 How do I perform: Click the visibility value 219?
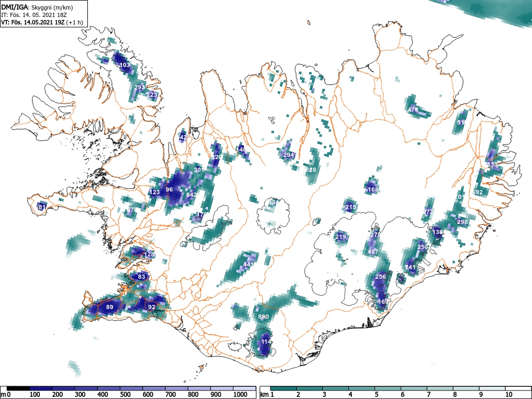click(340, 237)
